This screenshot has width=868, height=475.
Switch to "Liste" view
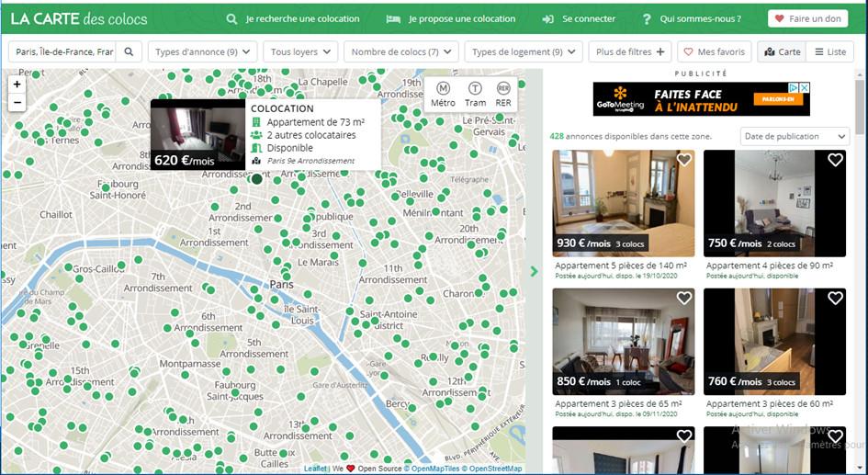coord(830,51)
